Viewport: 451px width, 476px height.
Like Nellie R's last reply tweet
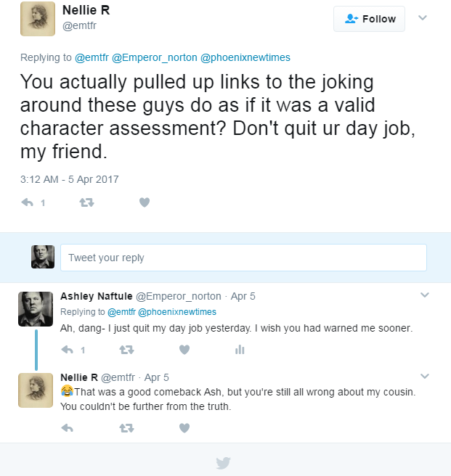(184, 428)
